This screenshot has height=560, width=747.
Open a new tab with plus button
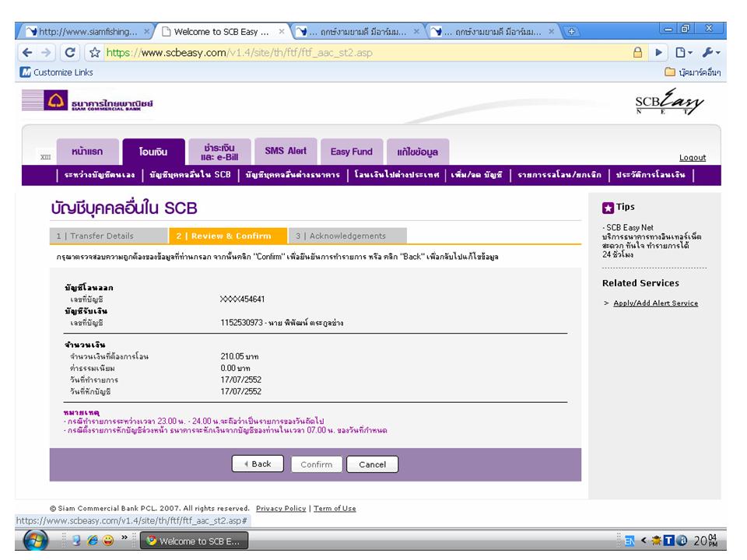571,31
